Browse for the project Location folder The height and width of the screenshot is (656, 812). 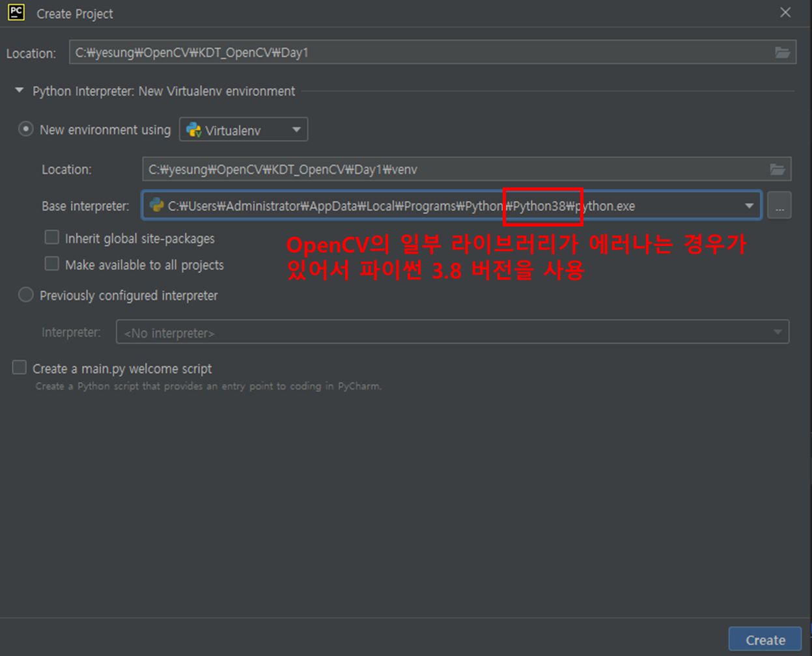782,53
